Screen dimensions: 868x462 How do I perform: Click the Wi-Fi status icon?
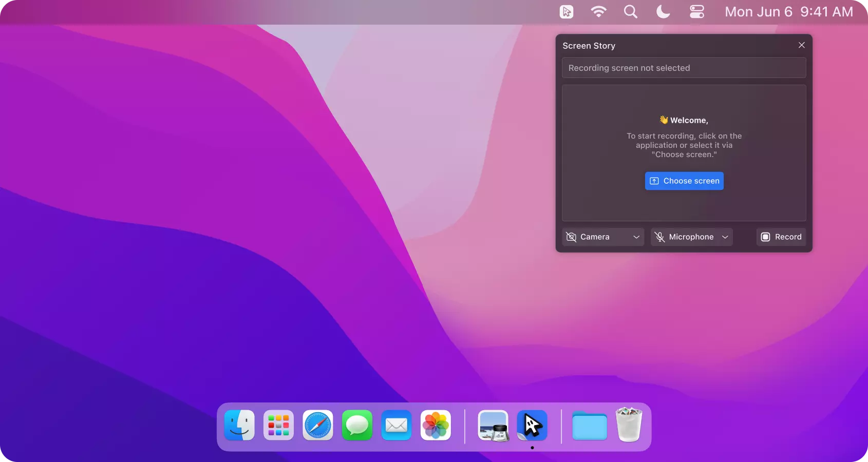[598, 11]
